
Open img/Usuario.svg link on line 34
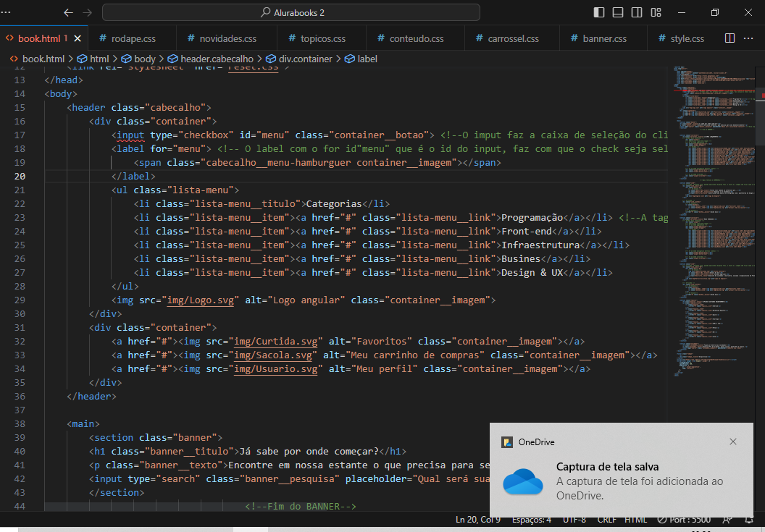tap(276, 369)
